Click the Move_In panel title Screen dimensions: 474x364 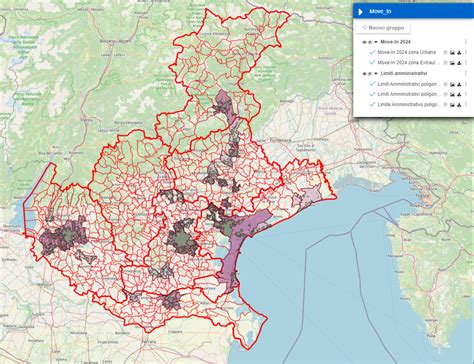(x=380, y=11)
